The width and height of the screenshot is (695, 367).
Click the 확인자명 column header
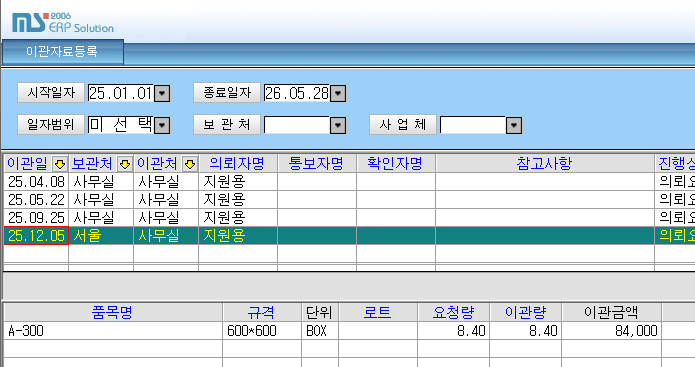pos(396,164)
